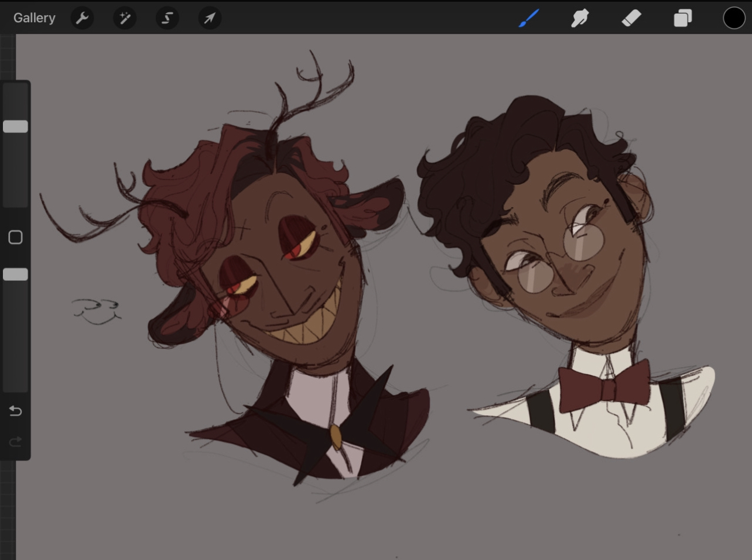Select the Brush tool
This screenshot has width=752, height=560.
pos(529,18)
